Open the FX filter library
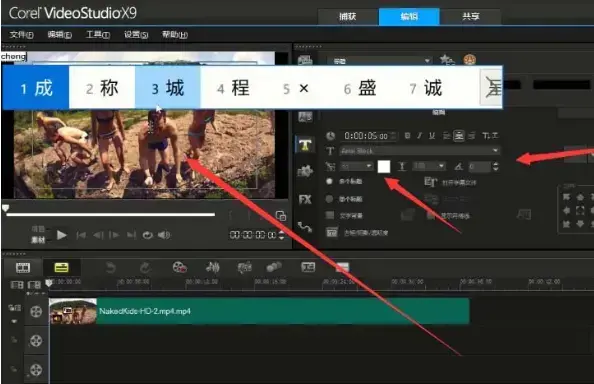The height and width of the screenshot is (384, 594). [305, 200]
